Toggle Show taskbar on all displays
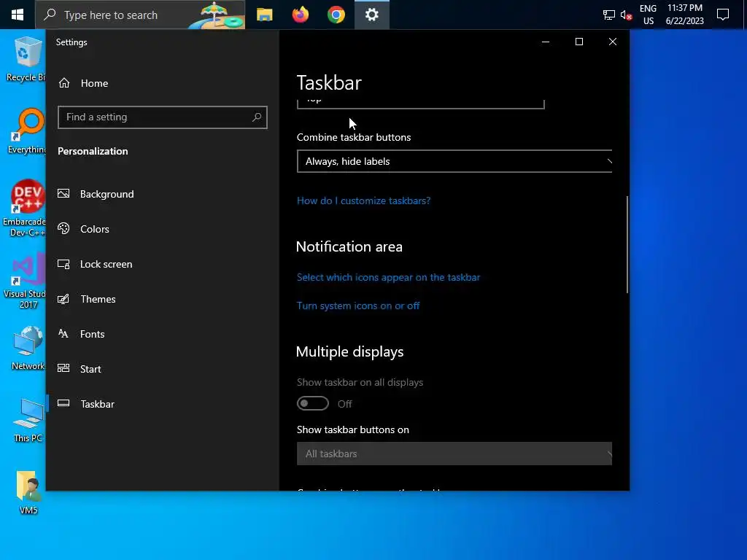The image size is (747, 560). click(312, 403)
